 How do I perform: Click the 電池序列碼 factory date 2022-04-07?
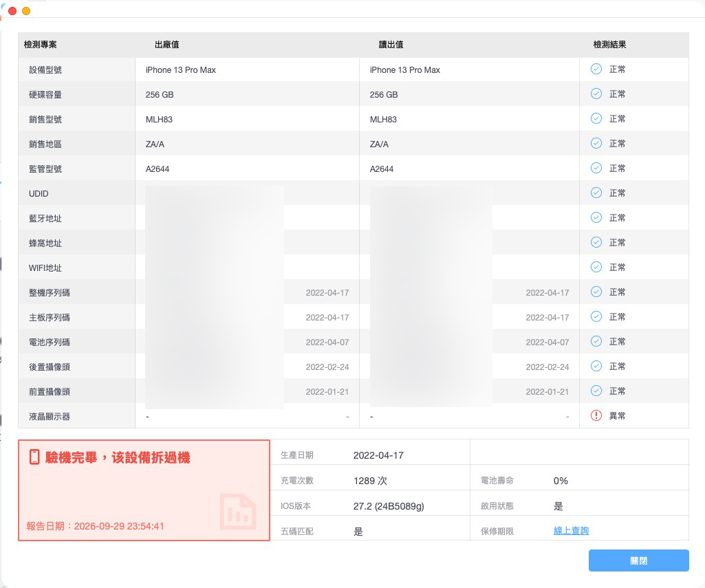327,342
